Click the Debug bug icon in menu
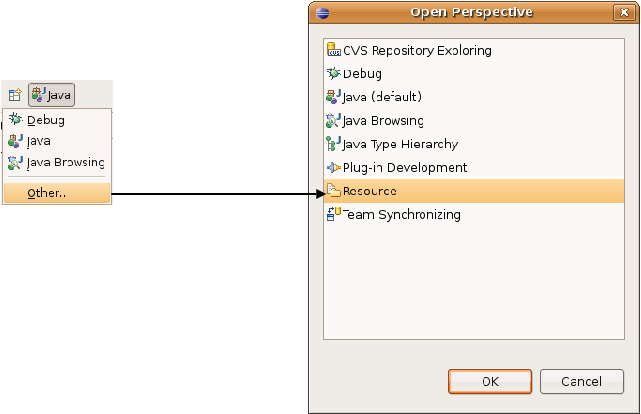This screenshot has width=641, height=414. coord(15,120)
